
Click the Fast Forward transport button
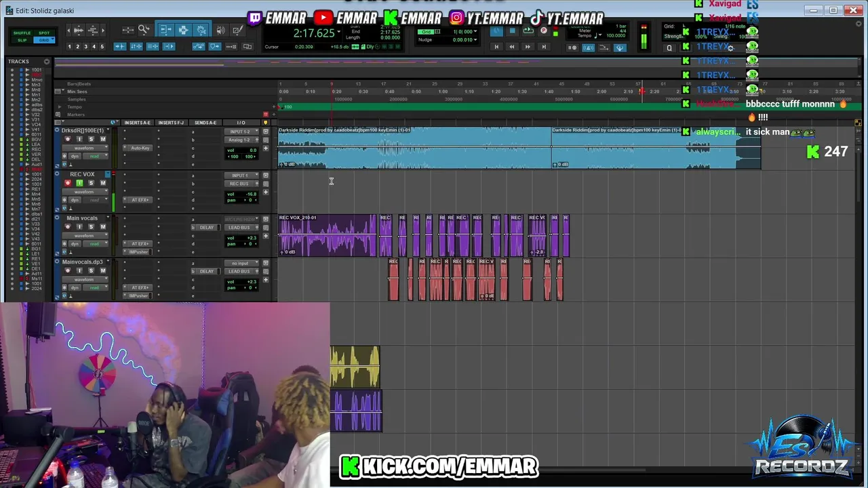pos(528,47)
